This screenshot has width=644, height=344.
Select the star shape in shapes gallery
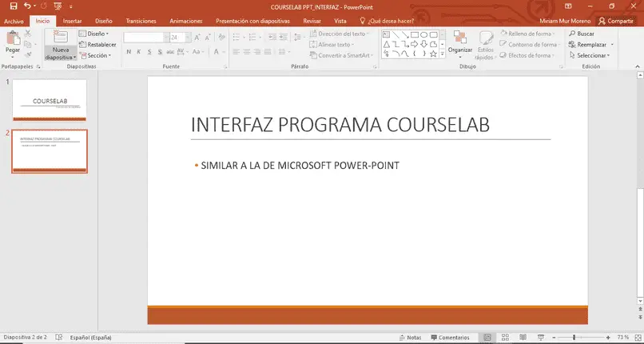[x=433, y=54]
